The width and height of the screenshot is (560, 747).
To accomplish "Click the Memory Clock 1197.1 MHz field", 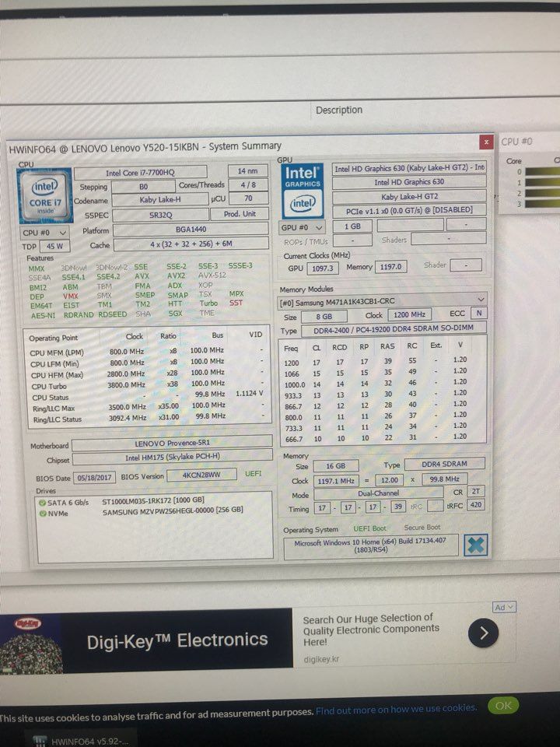I will click(x=336, y=481).
